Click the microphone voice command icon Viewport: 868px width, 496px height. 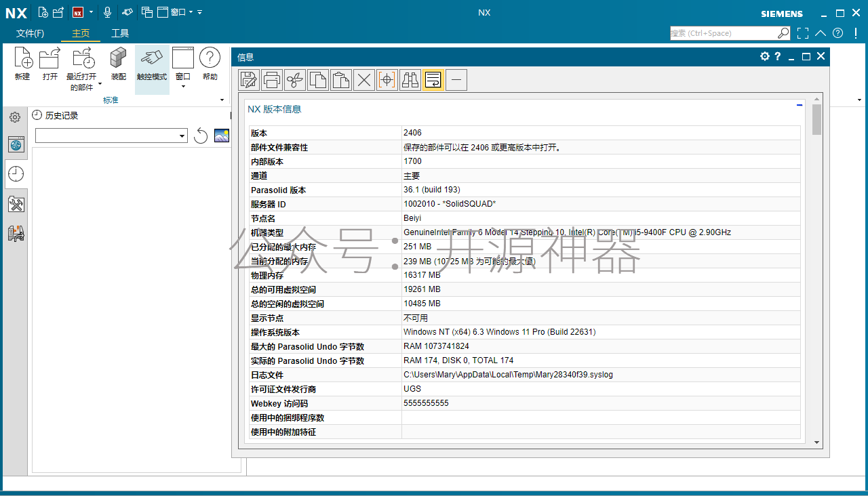107,12
